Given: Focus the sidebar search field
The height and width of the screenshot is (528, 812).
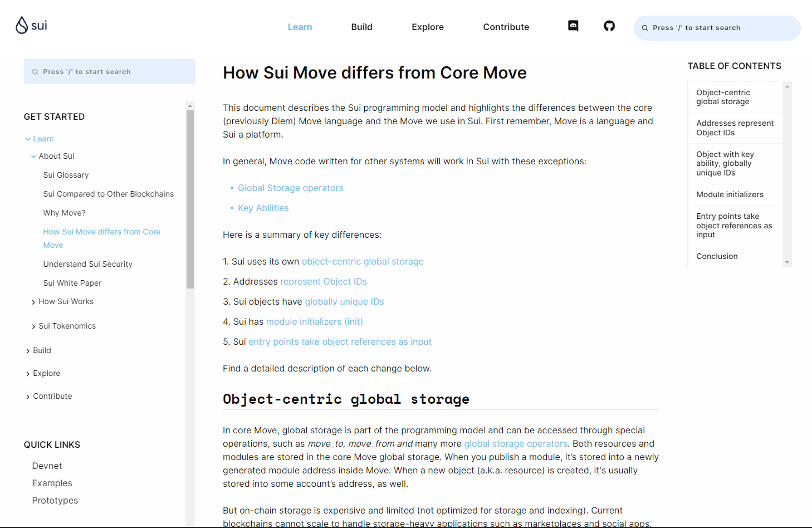Looking at the screenshot, I should pos(109,72).
